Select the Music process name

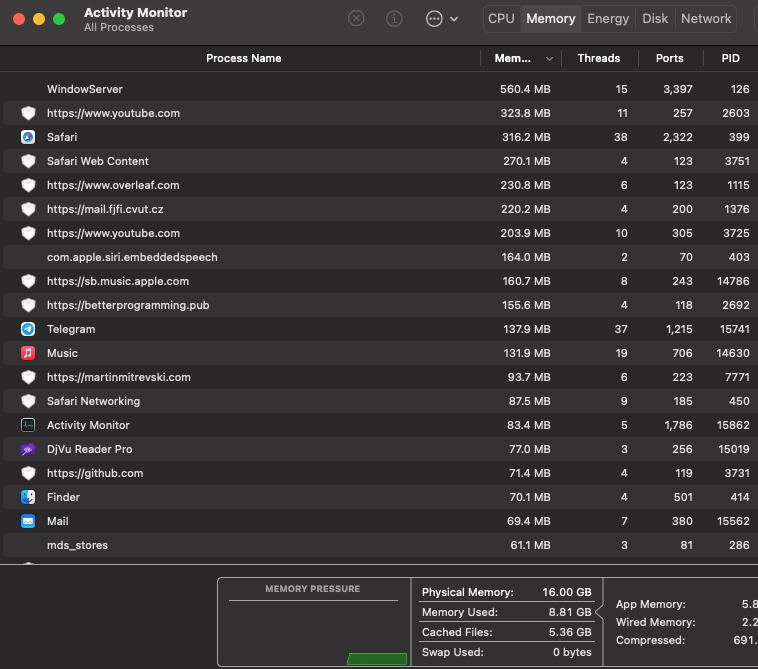[x=62, y=353]
